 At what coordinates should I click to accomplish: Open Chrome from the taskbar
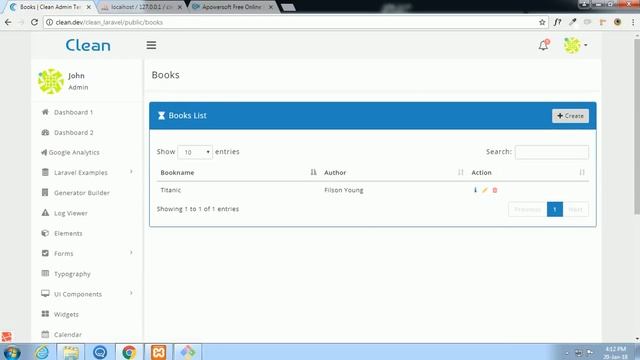click(129, 352)
